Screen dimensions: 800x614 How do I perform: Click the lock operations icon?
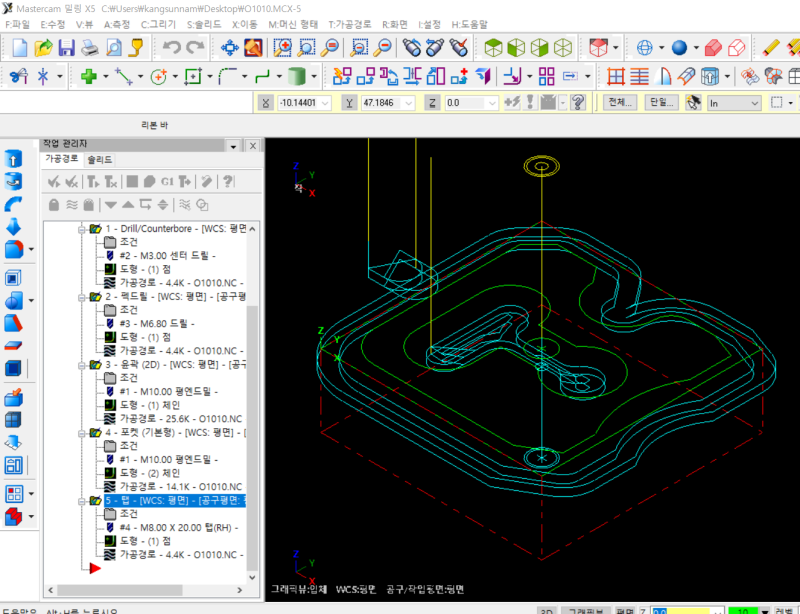click(x=54, y=204)
